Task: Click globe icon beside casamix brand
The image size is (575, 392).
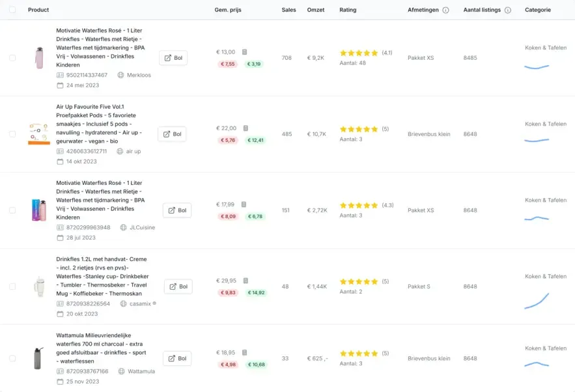Action: (124, 303)
